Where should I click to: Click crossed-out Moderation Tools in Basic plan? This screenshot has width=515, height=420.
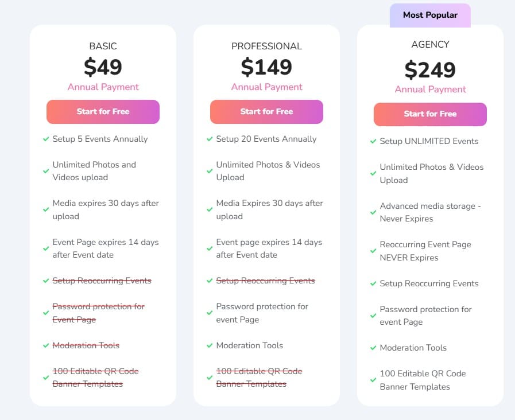pos(86,345)
